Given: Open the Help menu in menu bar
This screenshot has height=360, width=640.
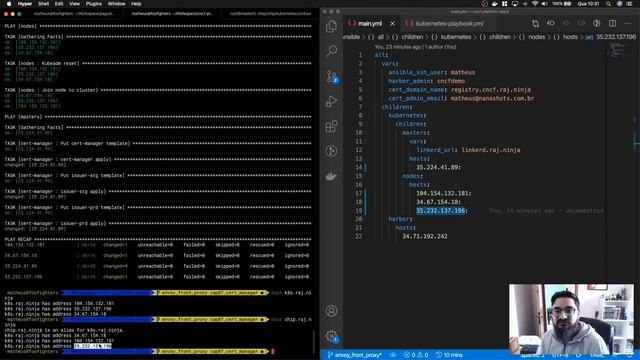Looking at the screenshot, I should 136,4.
